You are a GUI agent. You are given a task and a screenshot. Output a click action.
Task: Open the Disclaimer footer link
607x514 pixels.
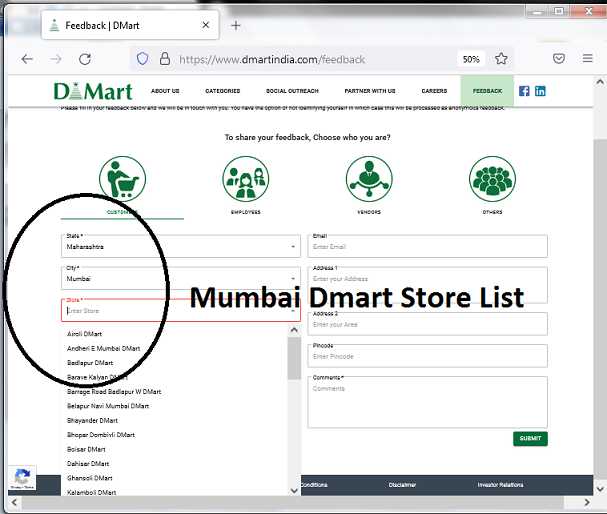[x=402, y=485]
